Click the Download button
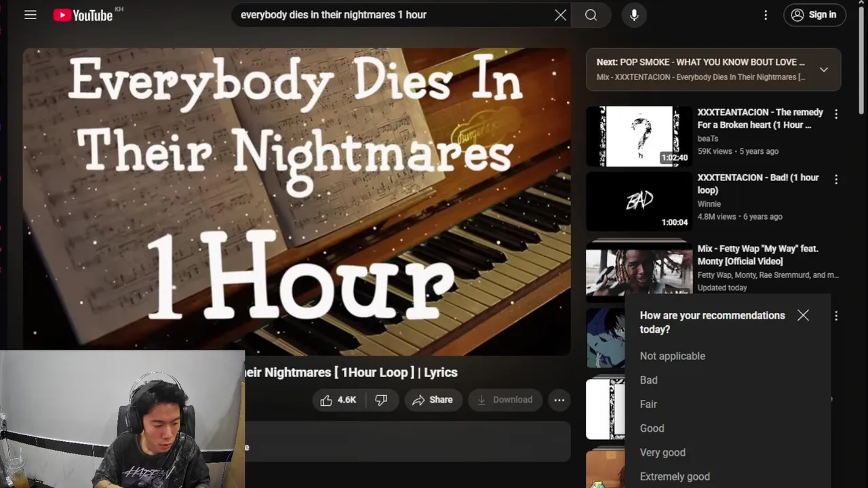868x488 pixels. point(505,400)
